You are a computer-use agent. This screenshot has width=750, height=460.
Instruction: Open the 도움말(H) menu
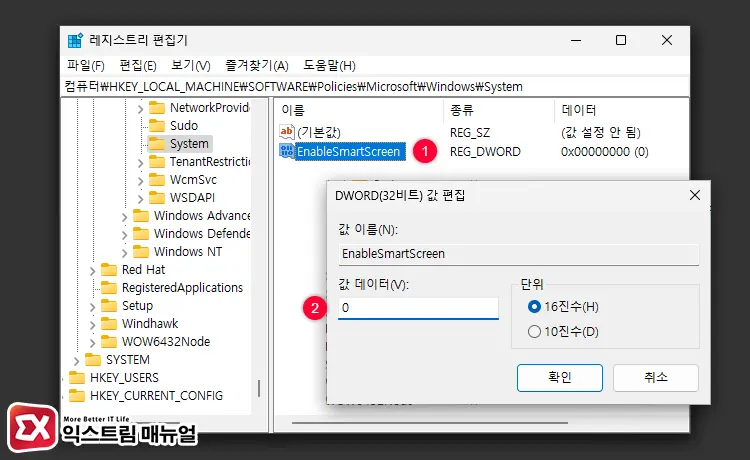coord(329,66)
